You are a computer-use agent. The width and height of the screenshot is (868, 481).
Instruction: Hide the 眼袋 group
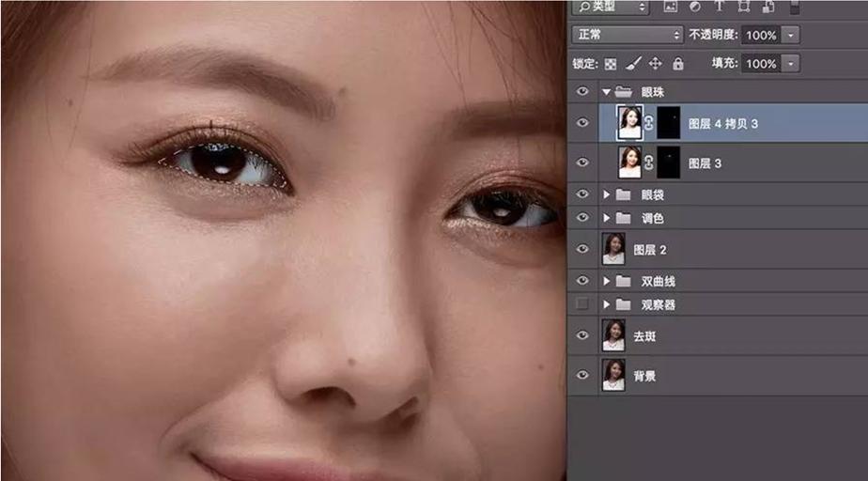582,194
